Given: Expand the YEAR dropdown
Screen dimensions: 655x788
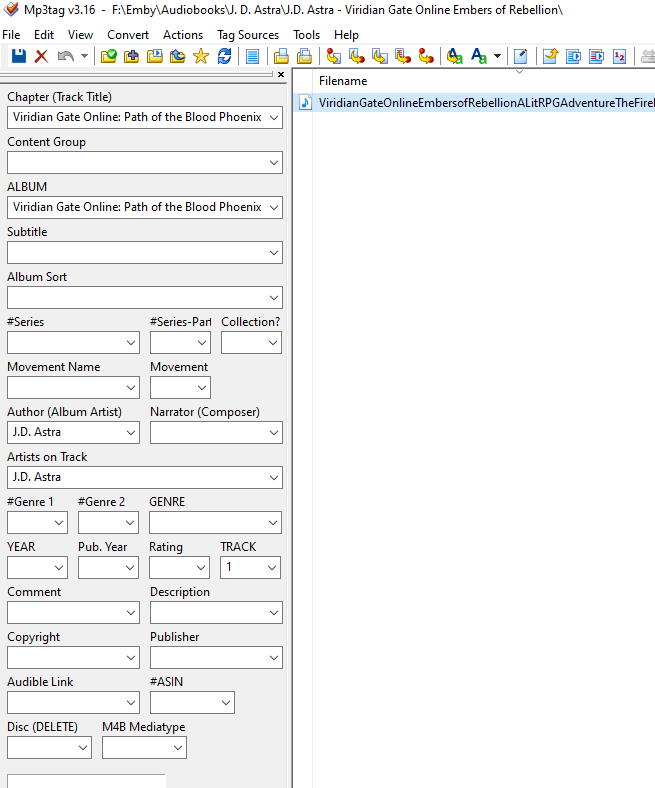Looking at the screenshot, I should point(59,567).
